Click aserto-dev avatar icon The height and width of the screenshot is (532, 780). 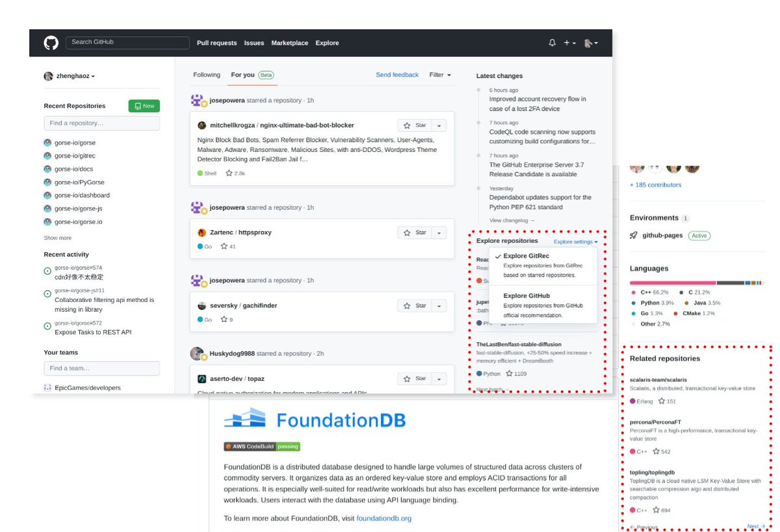click(x=202, y=379)
